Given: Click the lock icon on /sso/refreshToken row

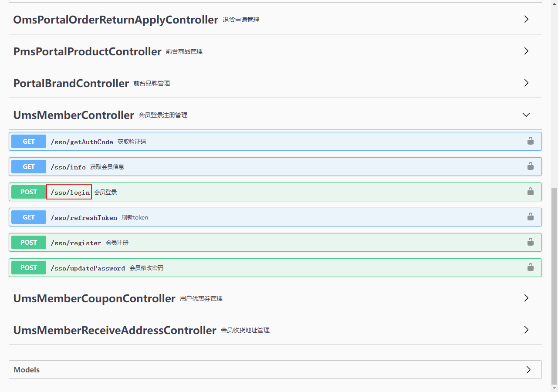Looking at the screenshot, I should [530, 216].
